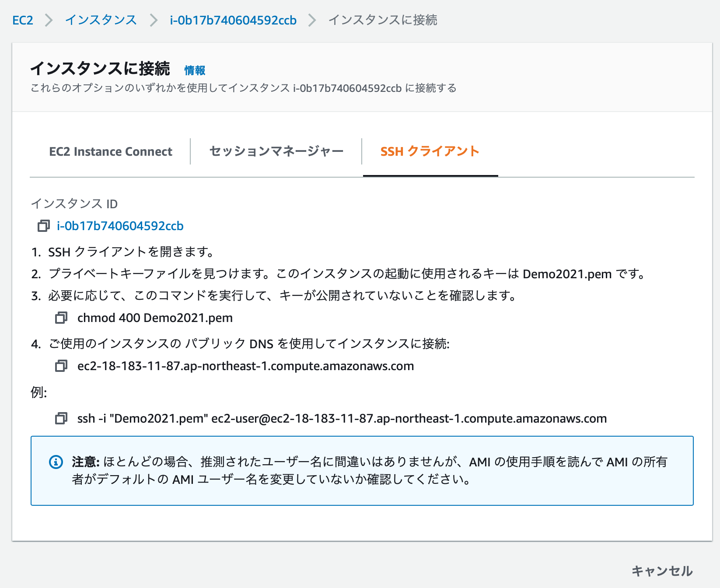
Task: Open the セッションマネージャー tab
Action: tap(276, 151)
